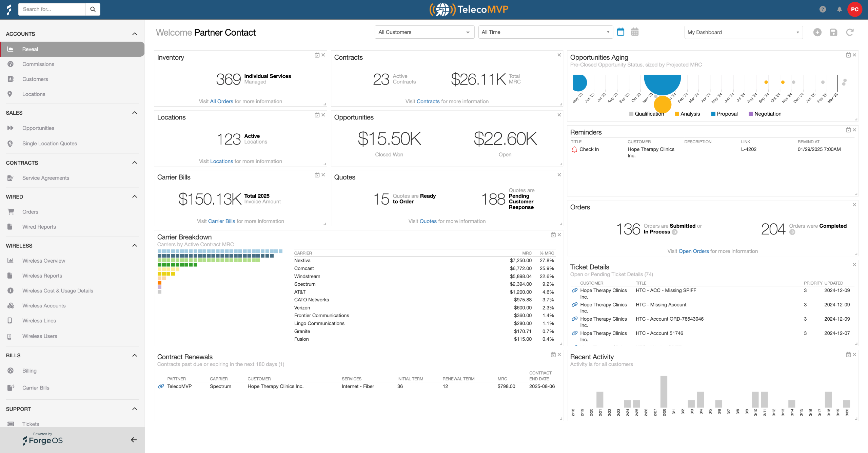Image resolution: width=868 pixels, height=453 pixels.
Task: Go to Wireless Overview in sidebar
Action: (43, 261)
